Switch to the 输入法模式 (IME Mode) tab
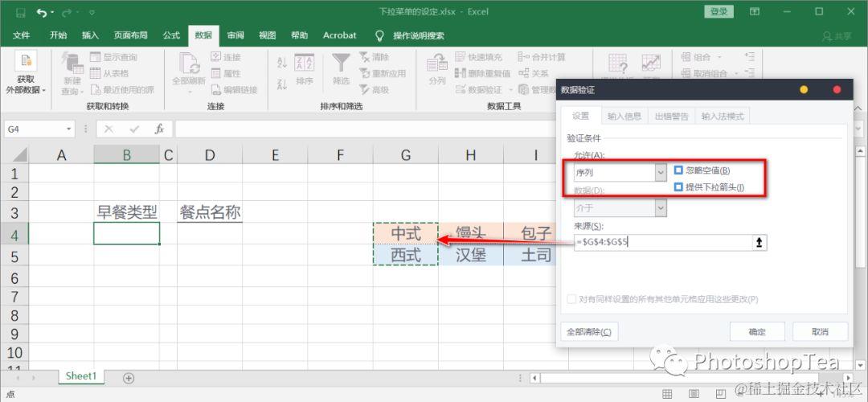868x402 pixels. 723,117
